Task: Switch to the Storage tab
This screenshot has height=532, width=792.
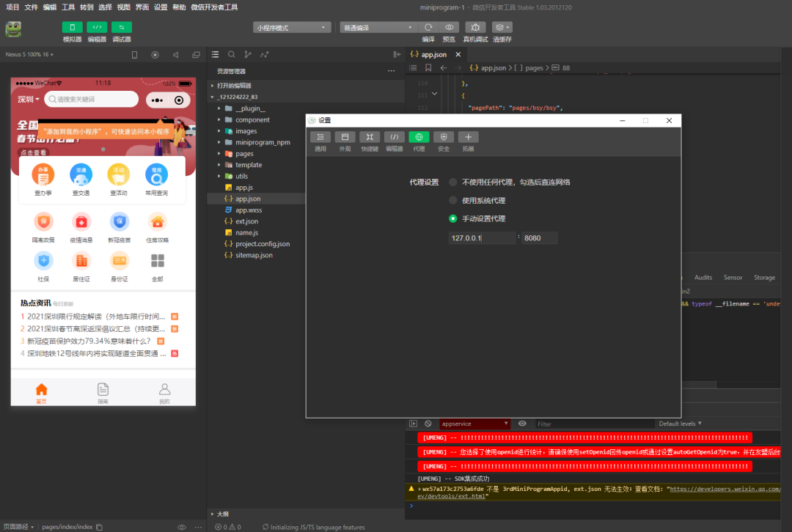Action: pyautogui.click(x=764, y=278)
